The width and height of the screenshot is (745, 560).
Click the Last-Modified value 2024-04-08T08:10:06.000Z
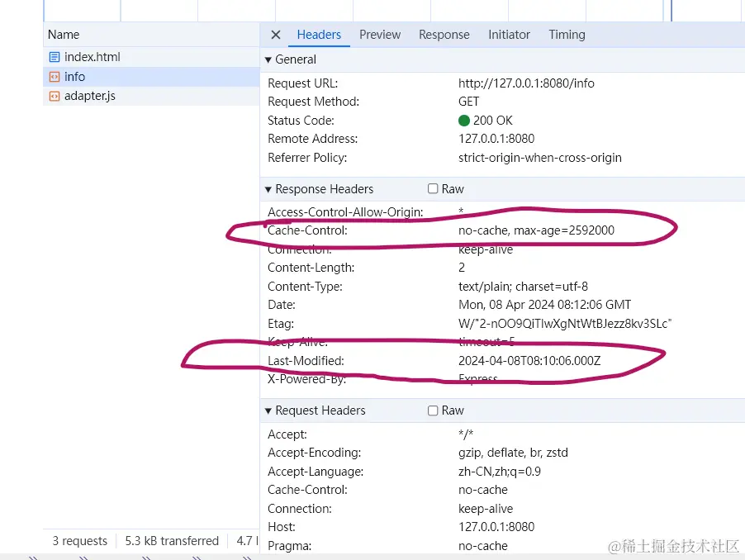coord(529,361)
